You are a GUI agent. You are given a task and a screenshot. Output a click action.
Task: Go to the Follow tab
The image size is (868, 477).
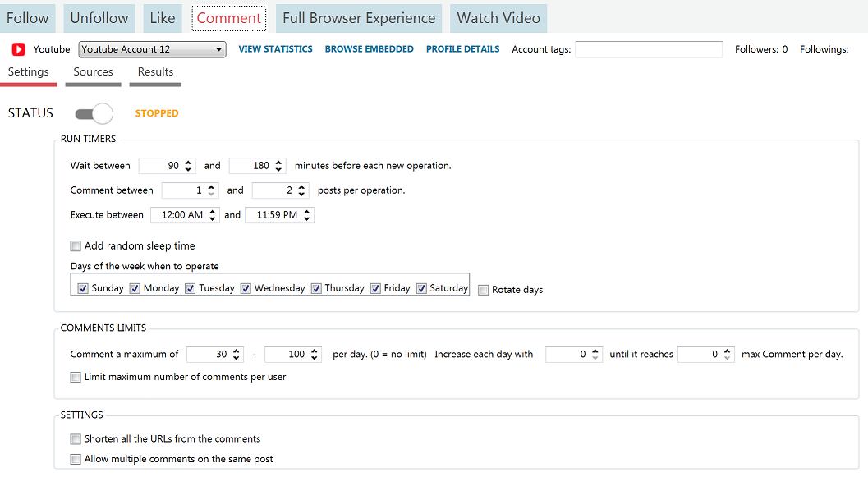tap(28, 18)
